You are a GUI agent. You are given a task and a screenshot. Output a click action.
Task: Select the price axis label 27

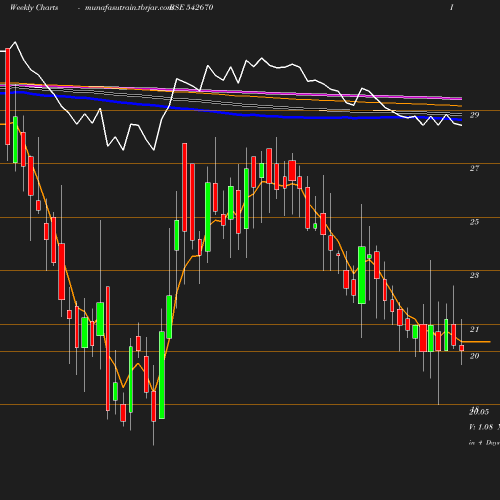click(x=474, y=169)
